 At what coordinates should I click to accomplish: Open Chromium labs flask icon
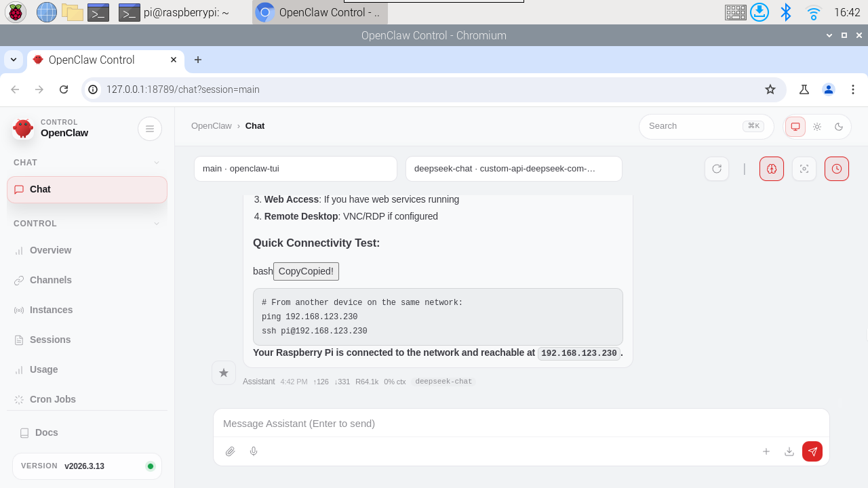pos(804,89)
